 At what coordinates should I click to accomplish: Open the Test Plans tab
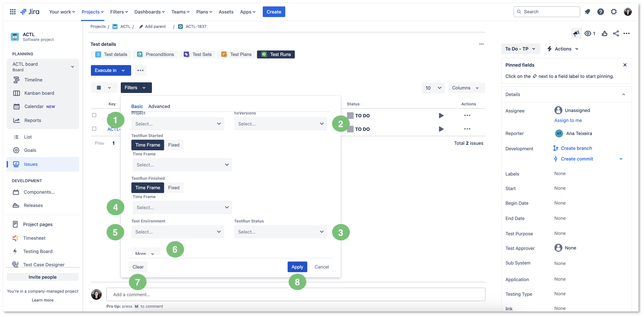point(236,54)
